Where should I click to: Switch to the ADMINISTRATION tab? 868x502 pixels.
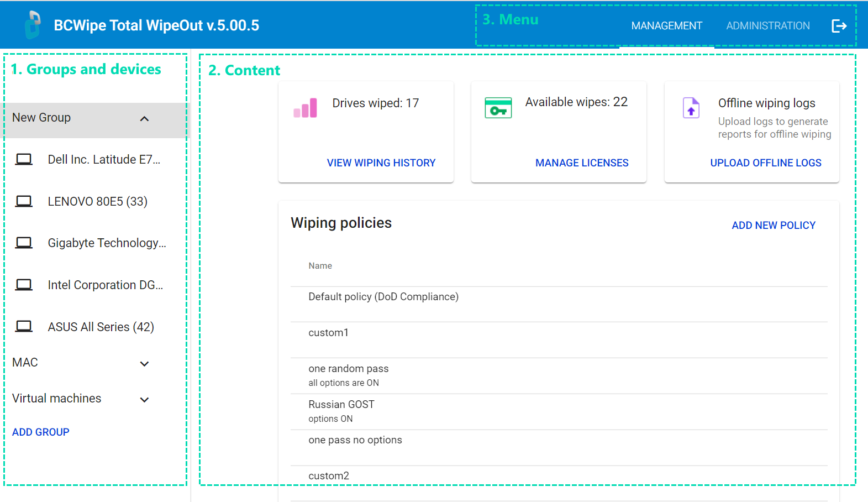click(x=768, y=25)
